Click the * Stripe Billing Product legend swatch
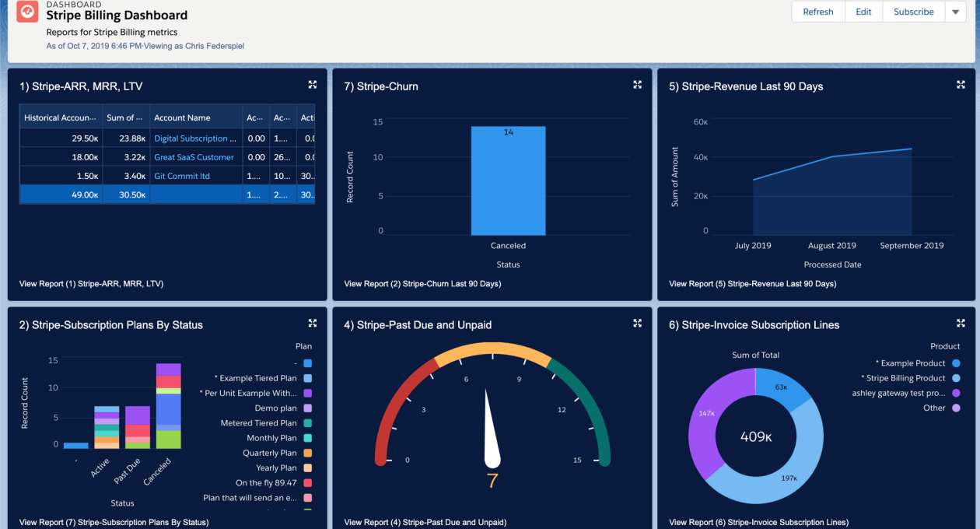Image resolution: width=980 pixels, height=529 pixels. (956, 378)
